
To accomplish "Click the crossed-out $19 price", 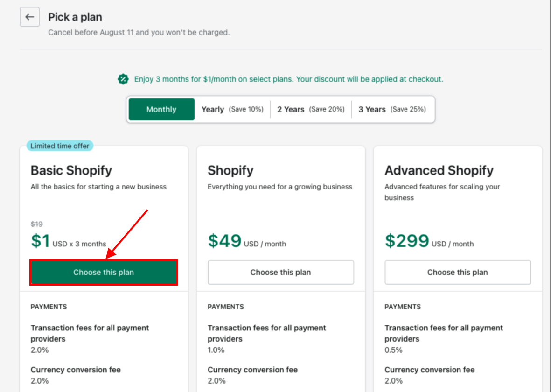I will (x=36, y=224).
